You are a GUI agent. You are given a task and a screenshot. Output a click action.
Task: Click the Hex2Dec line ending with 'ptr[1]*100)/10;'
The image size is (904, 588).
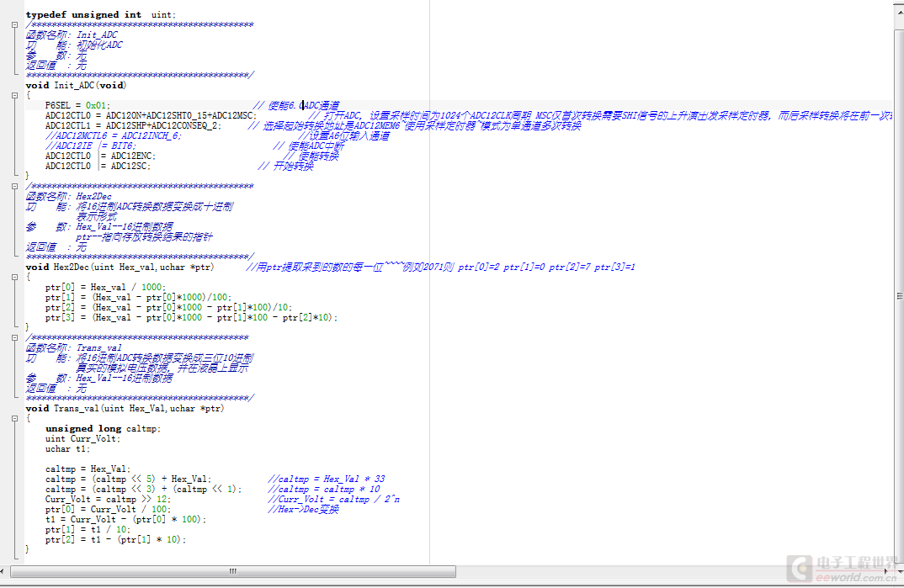click(x=169, y=308)
